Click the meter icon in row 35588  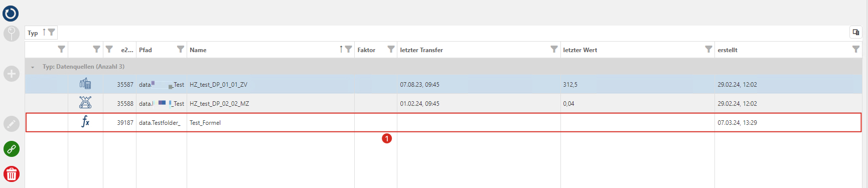point(85,103)
